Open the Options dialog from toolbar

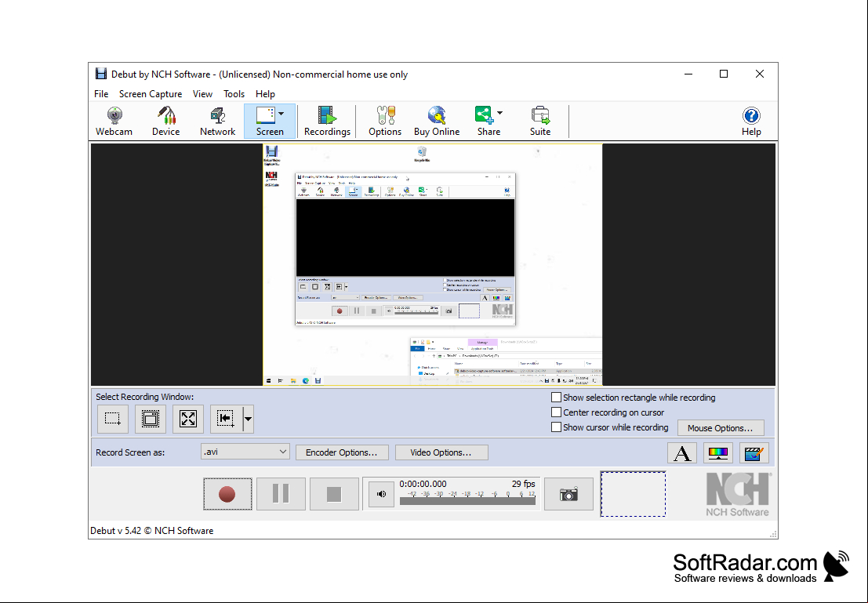[385, 122]
